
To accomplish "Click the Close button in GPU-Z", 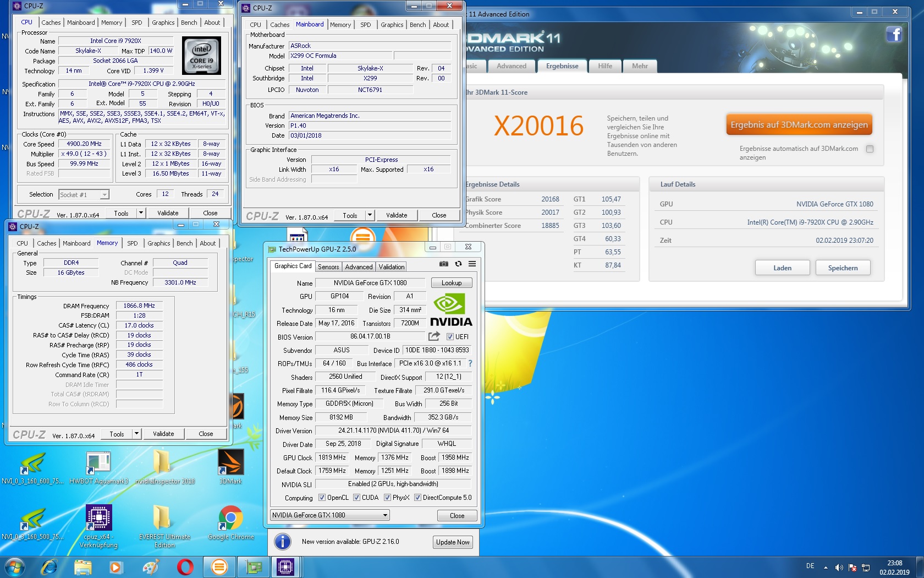I will click(457, 516).
